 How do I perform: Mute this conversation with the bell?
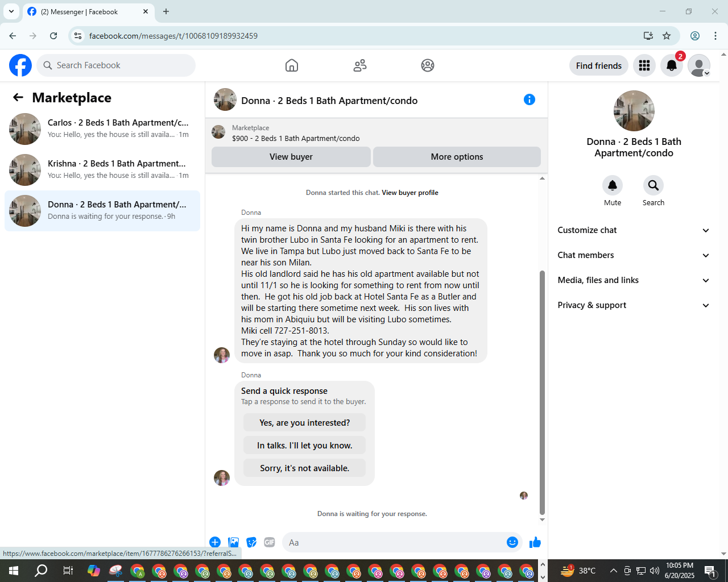tap(613, 185)
